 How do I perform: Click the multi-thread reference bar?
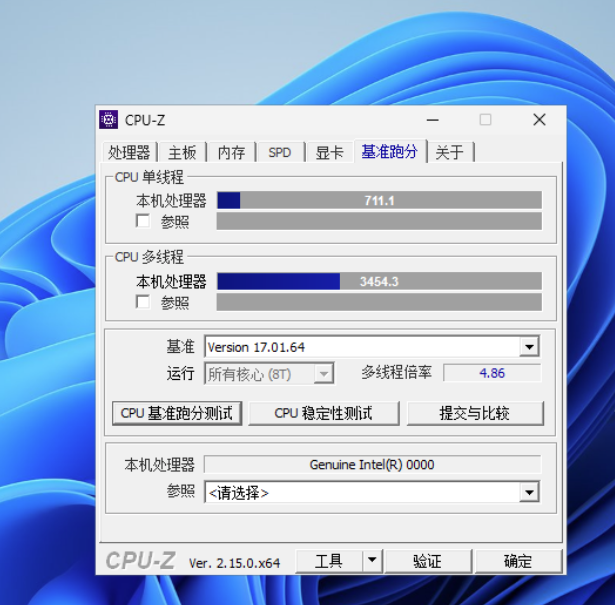click(379, 302)
